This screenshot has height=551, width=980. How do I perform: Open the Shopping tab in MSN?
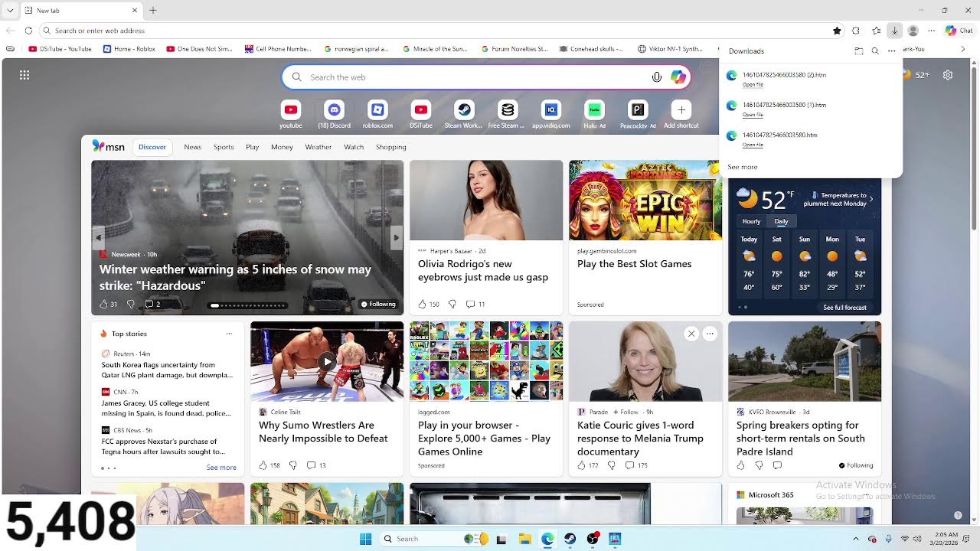point(390,147)
